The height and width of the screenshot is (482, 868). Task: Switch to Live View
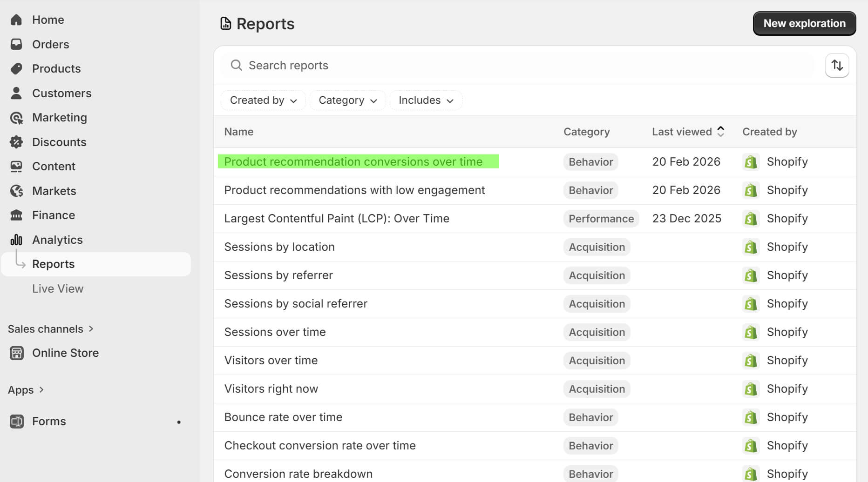click(58, 288)
